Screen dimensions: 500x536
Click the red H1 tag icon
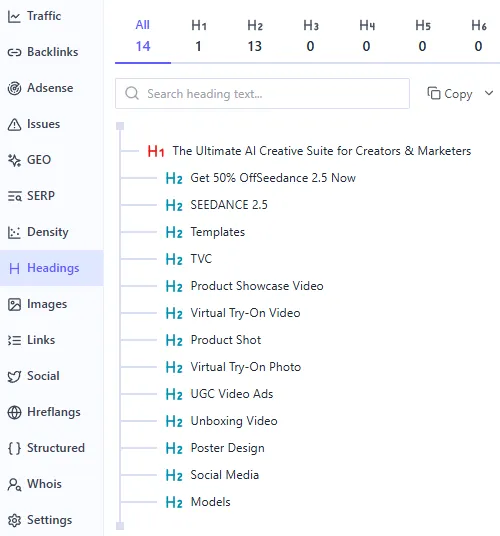tap(156, 151)
